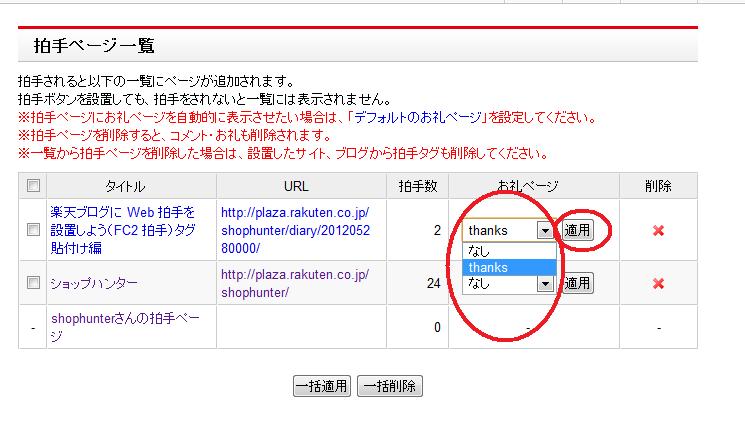
Task: Expand the なし dropdown in ショップハンター row
Action: coord(508,284)
